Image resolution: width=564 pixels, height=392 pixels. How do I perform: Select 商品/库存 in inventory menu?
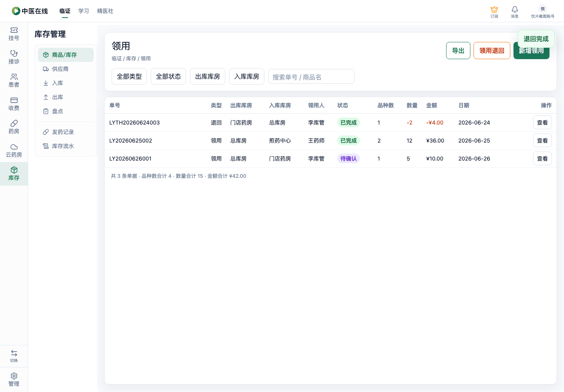[x=66, y=55]
